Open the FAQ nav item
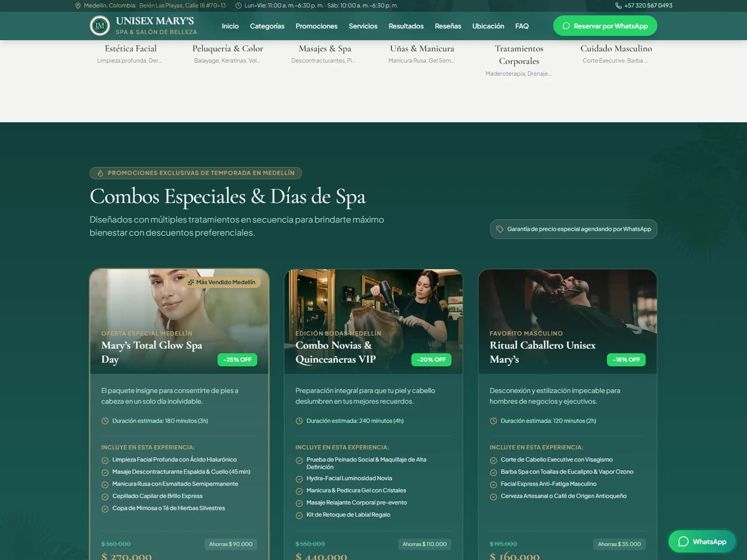Screen dimensions: 747x560 (x=522, y=26)
